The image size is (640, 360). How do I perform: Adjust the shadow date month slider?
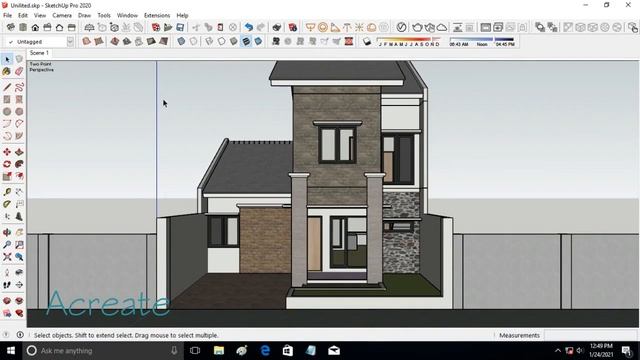tap(408, 40)
